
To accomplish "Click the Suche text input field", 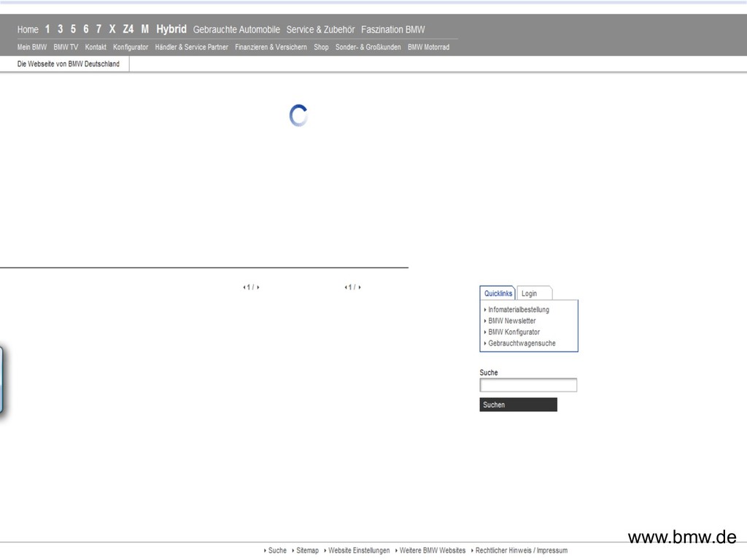I will click(x=528, y=385).
